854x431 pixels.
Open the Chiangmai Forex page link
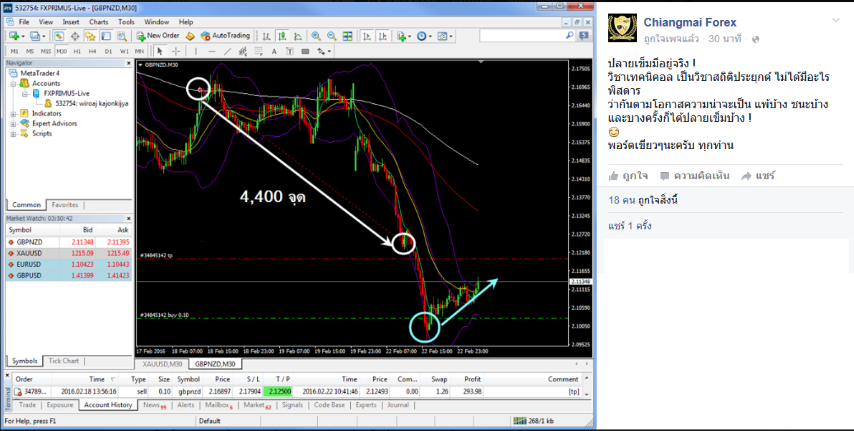click(x=690, y=22)
